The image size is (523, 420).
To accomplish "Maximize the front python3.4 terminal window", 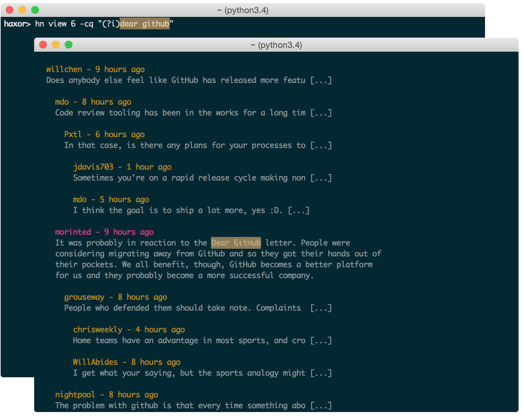I will click(69, 45).
